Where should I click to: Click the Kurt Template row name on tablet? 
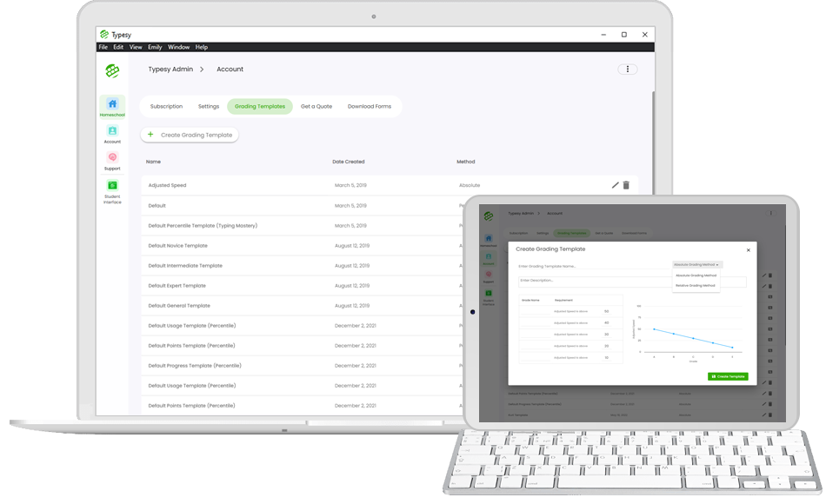[x=518, y=415]
